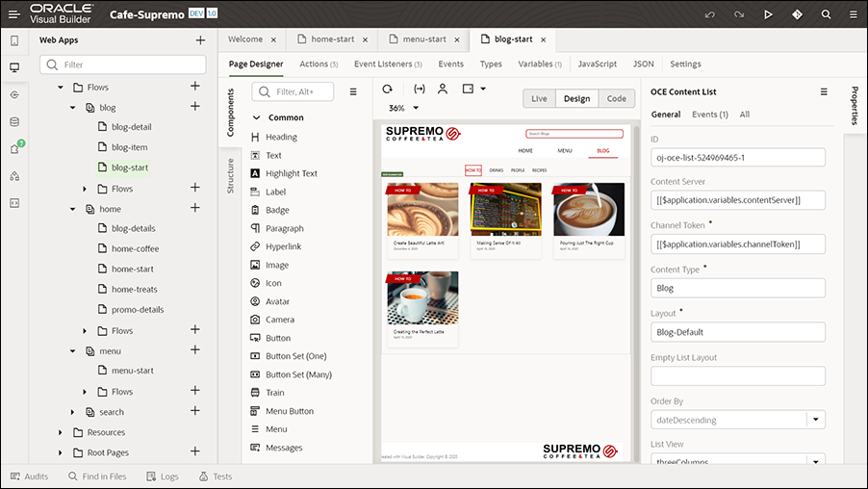Add a page to the blog flow
The width and height of the screenshot is (868, 489).
pyautogui.click(x=194, y=106)
